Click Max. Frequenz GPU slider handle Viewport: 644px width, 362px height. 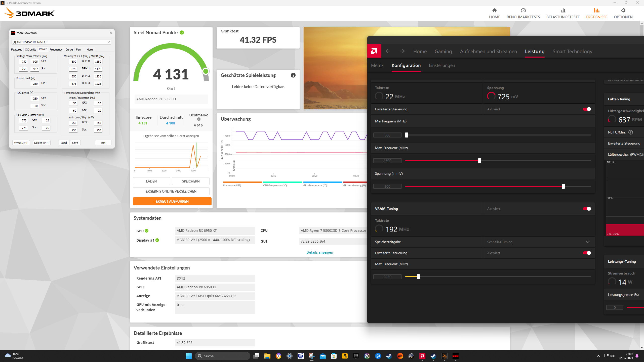pyautogui.click(x=479, y=161)
